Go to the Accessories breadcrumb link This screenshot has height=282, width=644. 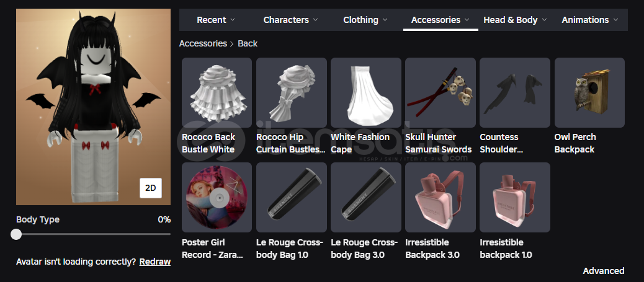click(x=203, y=43)
